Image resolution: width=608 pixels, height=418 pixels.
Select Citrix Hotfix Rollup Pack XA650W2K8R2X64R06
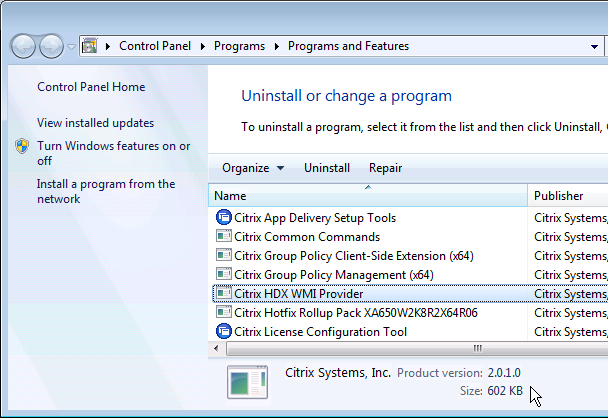click(x=356, y=313)
